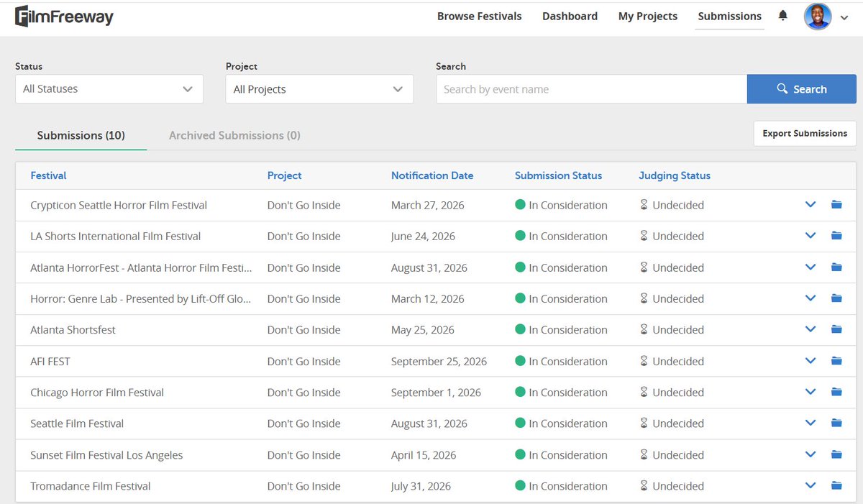Open Crypticon Seattle Horror Film Festival link

click(x=119, y=205)
